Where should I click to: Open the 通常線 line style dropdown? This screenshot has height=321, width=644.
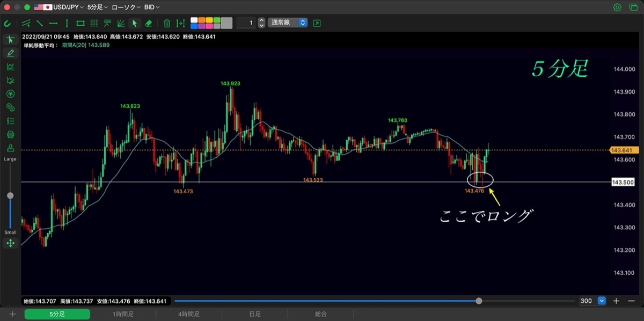(x=288, y=23)
